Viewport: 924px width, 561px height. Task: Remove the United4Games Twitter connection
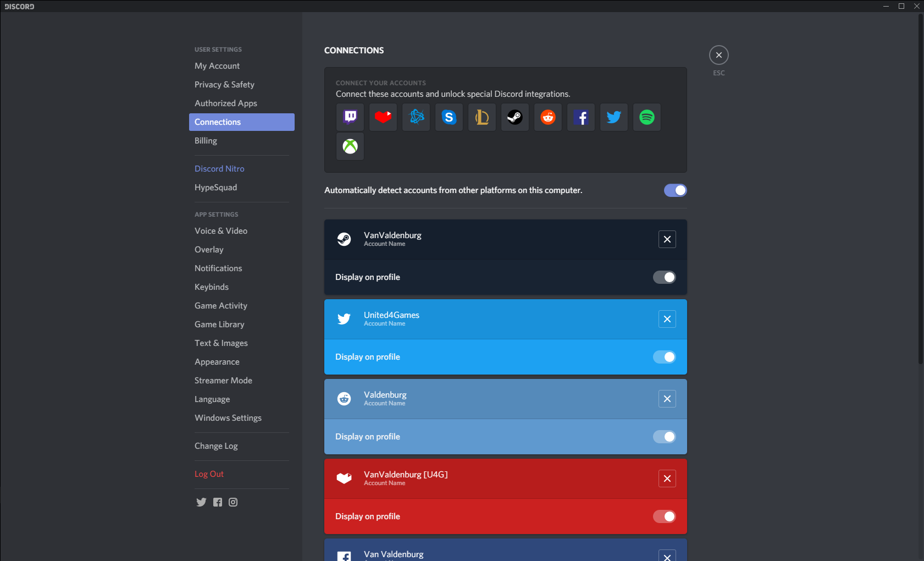click(x=667, y=319)
